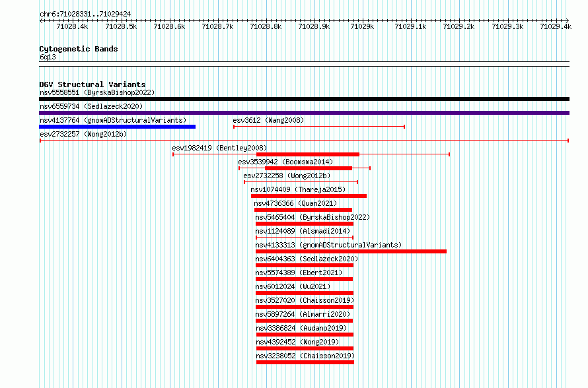Select the blue nsv4137764 variant bar
This screenshot has width=588, height=388.
118,127
